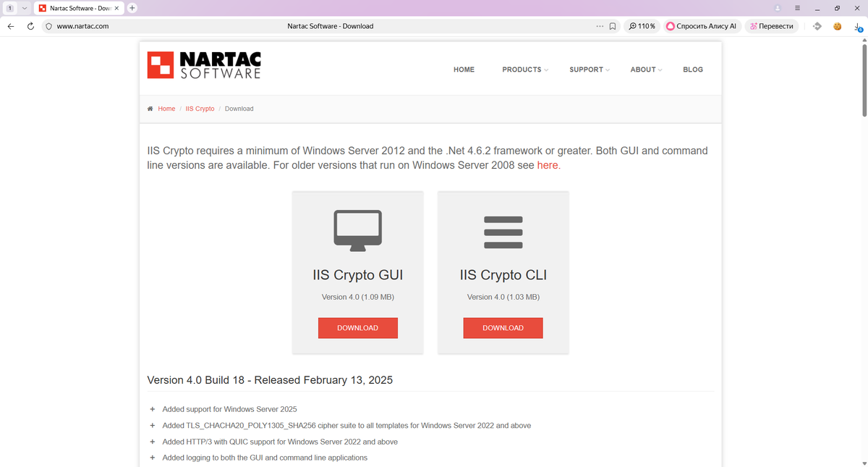The image size is (868, 467).
Task: Click the page title in address bar
Action: pyautogui.click(x=331, y=26)
